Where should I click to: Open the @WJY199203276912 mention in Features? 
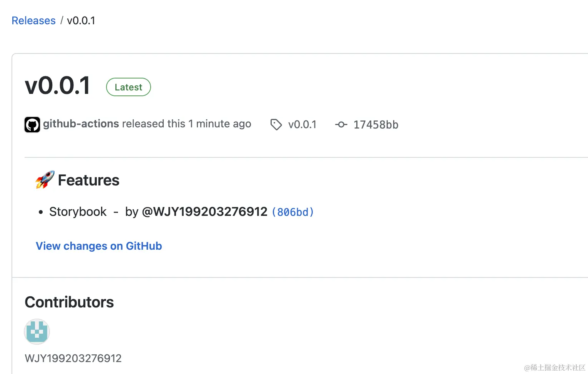tap(204, 212)
